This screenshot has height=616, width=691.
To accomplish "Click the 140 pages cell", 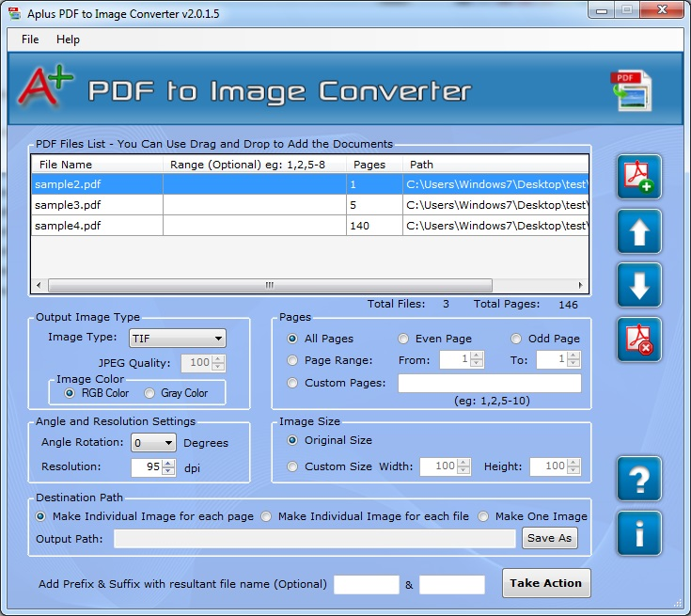I will tap(374, 226).
